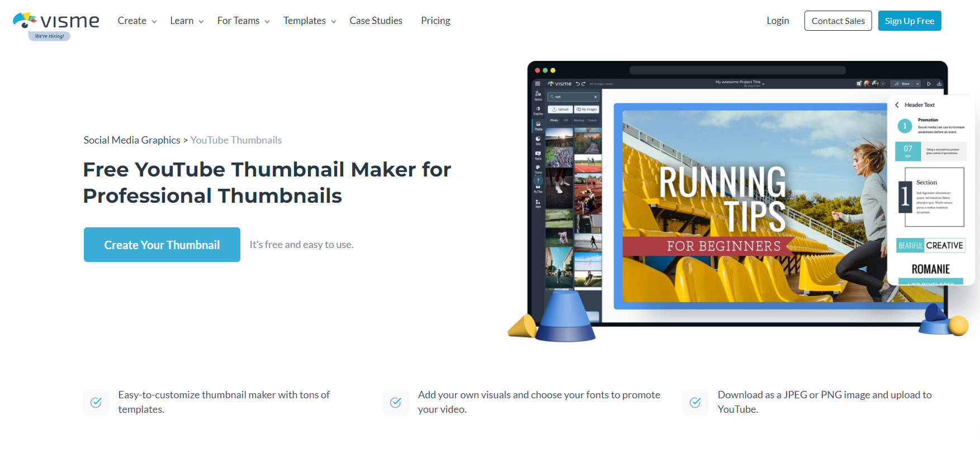Click the Upload button in editor mockup
The image size is (980, 458).
(560, 109)
